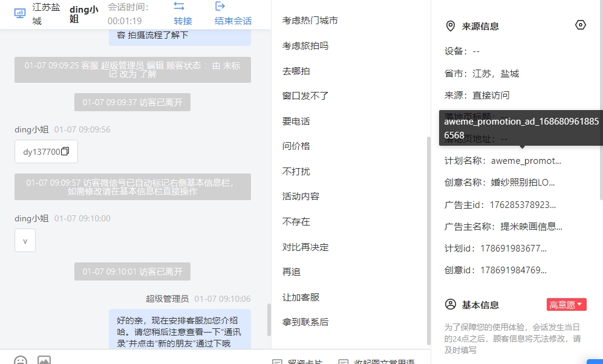Click the 江苏盐城 location label in header
603x364 pixels.
46,14
